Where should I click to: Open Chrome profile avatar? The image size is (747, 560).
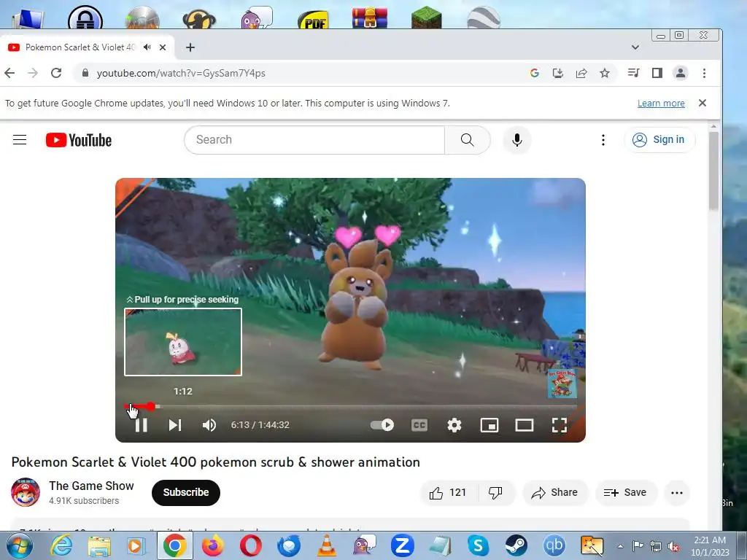tap(681, 73)
